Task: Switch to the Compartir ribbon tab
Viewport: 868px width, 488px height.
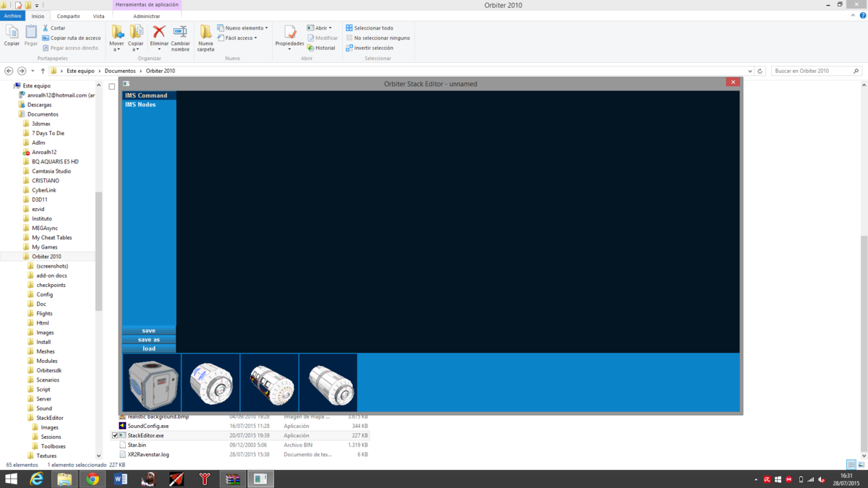Action: tap(69, 16)
